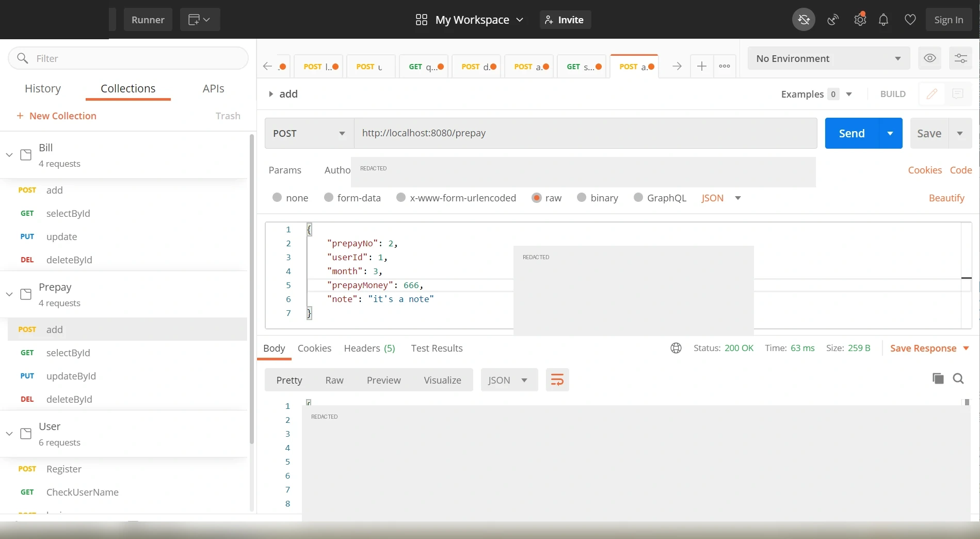The height and width of the screenshot is (539, 980).
Task: Open the body JSON format dropdown
Action: pos(721,198)
